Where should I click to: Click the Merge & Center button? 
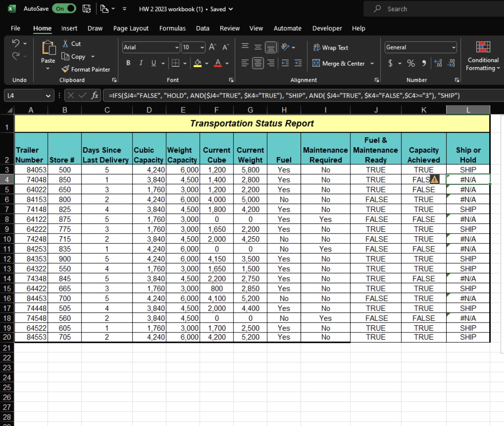tap(339, 64)
